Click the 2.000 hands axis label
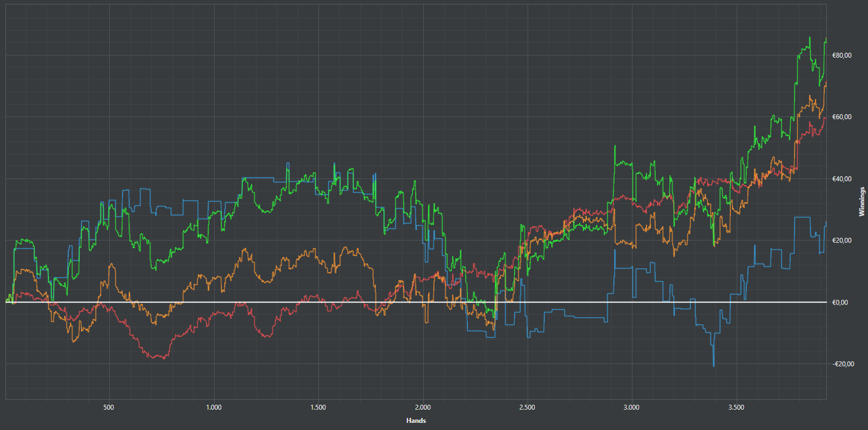 (423, 407)
